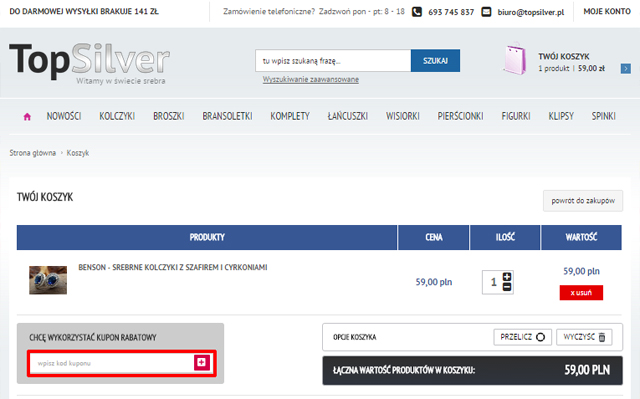Open the SPINKI category
This screenshot has width=640, height=399.
[604, 116]
